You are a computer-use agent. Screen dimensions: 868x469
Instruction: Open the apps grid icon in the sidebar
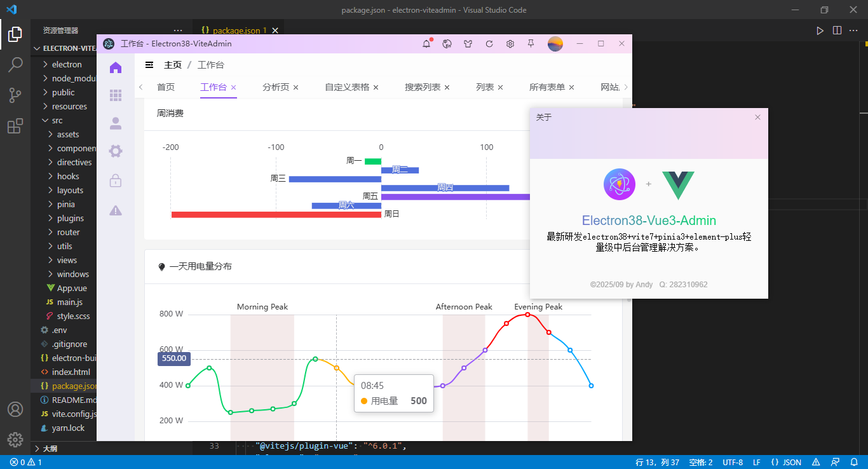[x=116, y=95]
